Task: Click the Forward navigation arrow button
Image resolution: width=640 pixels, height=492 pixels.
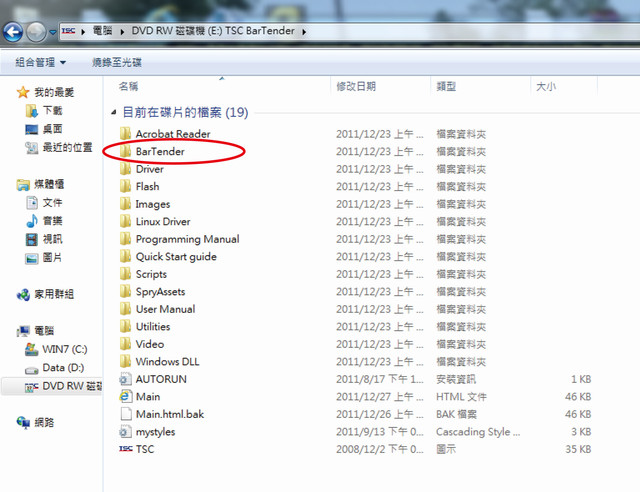Action: pyautogui.click(x=36, y=32)
